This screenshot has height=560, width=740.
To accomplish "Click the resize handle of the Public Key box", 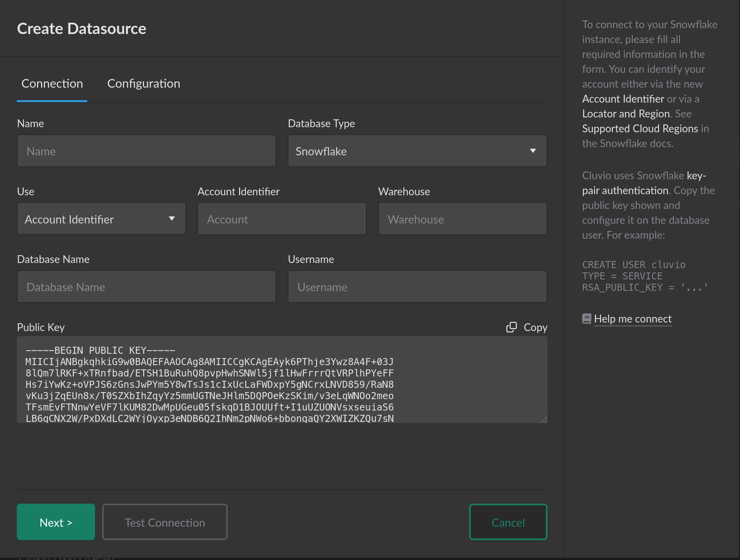I will tap(543, 419).
